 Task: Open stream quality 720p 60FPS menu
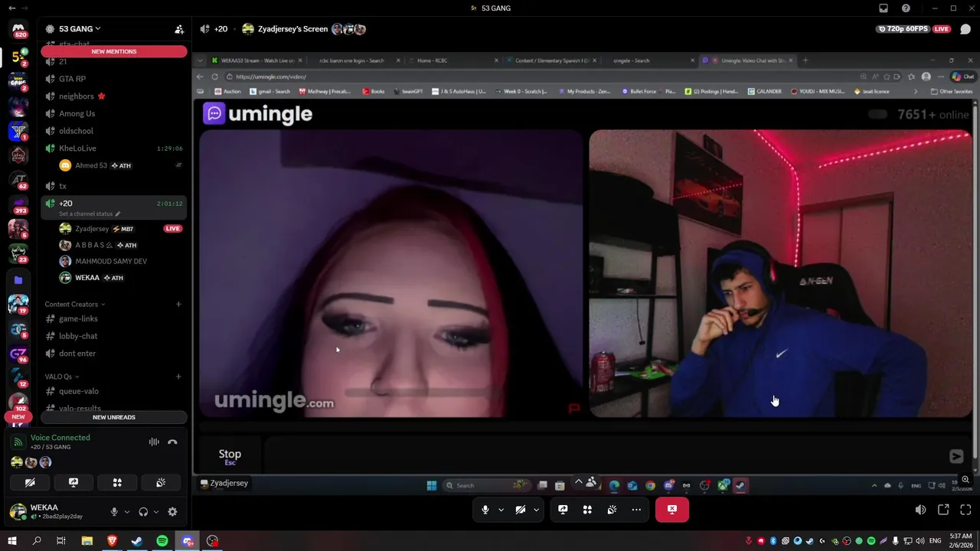[903, 29]
